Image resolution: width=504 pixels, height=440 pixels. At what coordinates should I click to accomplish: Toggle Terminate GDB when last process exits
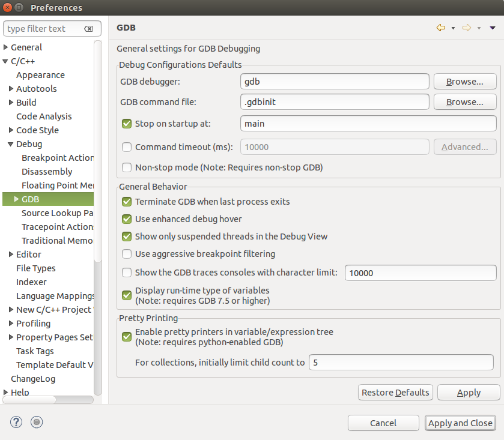click(127, 202)
